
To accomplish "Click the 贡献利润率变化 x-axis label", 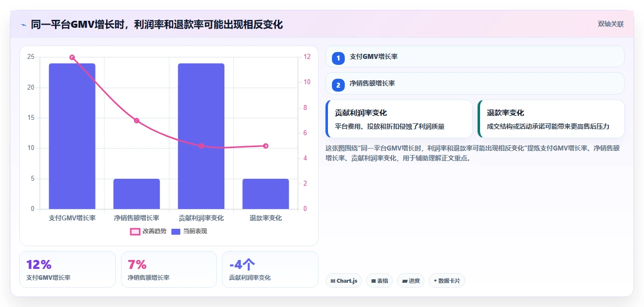I will pyautogui.click(x=201, y=218).
